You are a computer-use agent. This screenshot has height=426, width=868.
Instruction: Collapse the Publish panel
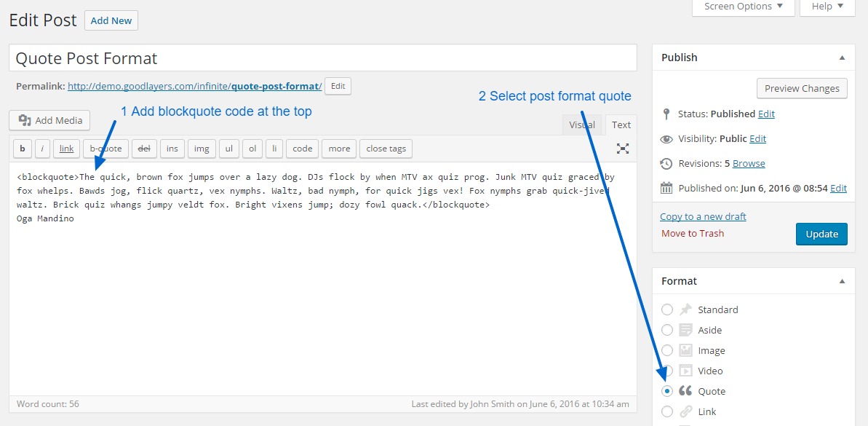point(842,58)
